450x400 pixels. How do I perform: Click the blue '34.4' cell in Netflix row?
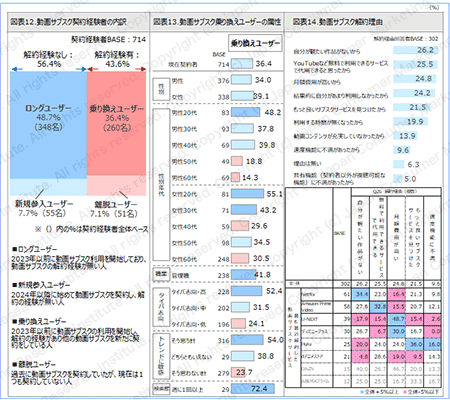point(361,294)
